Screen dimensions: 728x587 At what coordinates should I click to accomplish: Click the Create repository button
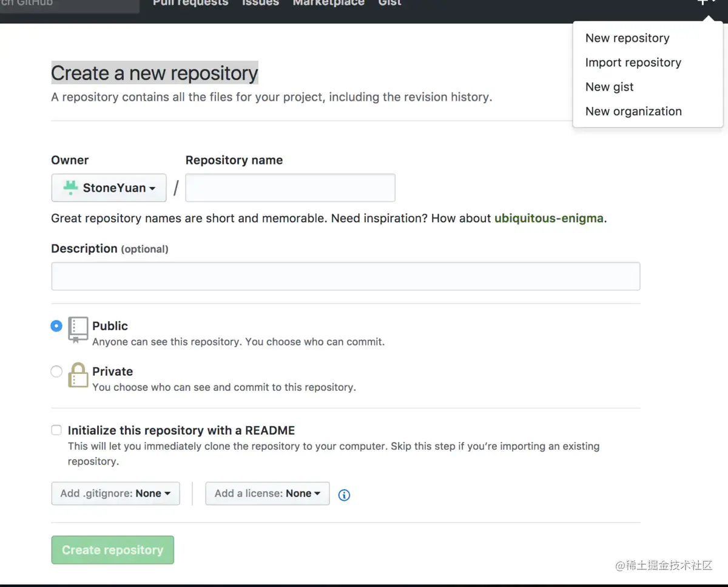[112, 550]
